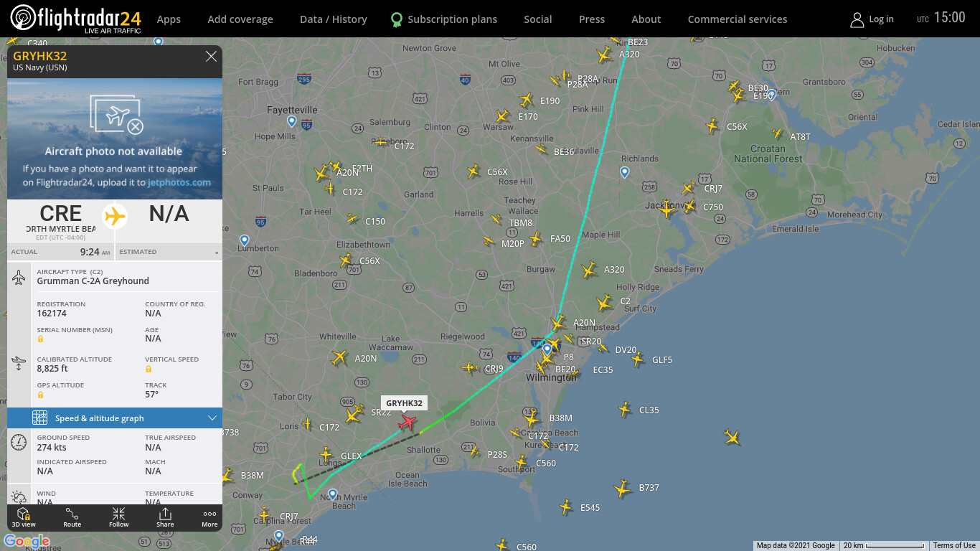Click the Log in button
980x551 pixels.
coord(872,19)
